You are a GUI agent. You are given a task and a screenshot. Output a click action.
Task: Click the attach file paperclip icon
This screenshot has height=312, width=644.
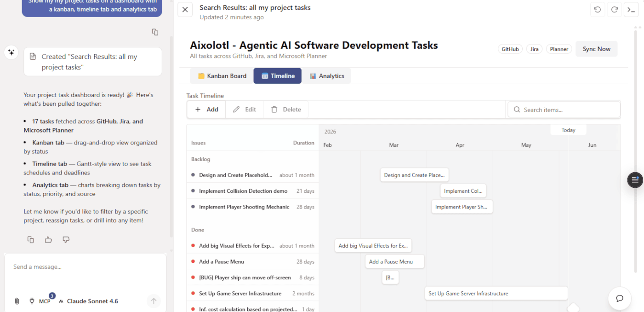tap(17, 301)
